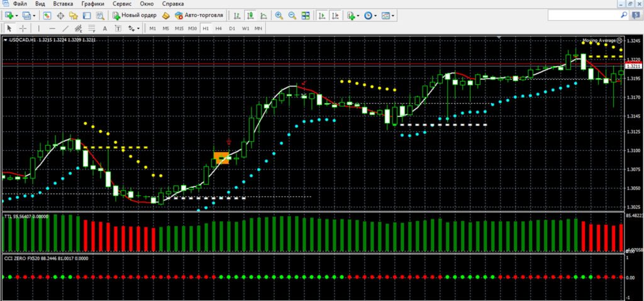Image resolution: width=644 pixels, height=301 pixels.
Task: Click the TTL indicator label
Action: tap(26, 216)
